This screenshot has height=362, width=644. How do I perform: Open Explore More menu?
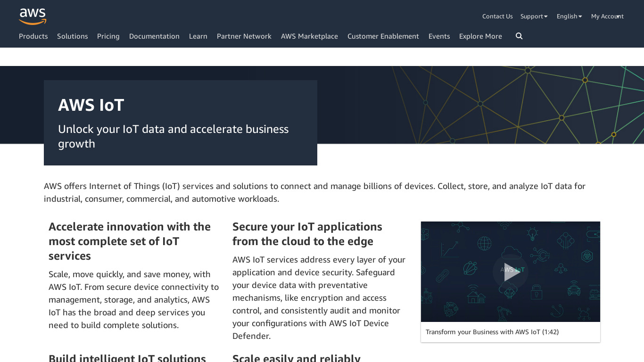pos(480,36)
